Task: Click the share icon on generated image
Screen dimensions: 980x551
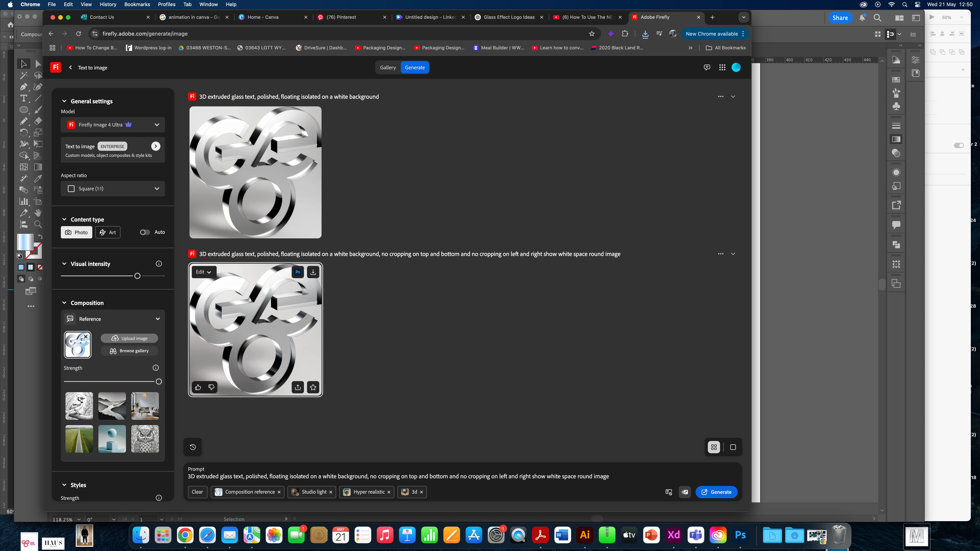Action: [x=298, y=387]
